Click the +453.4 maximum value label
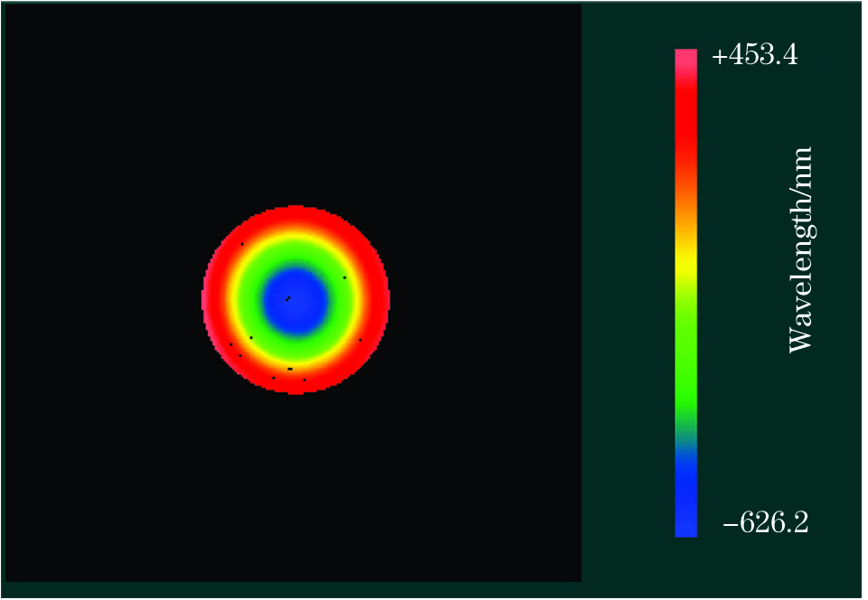868x600 pixels. coord(753,56)
